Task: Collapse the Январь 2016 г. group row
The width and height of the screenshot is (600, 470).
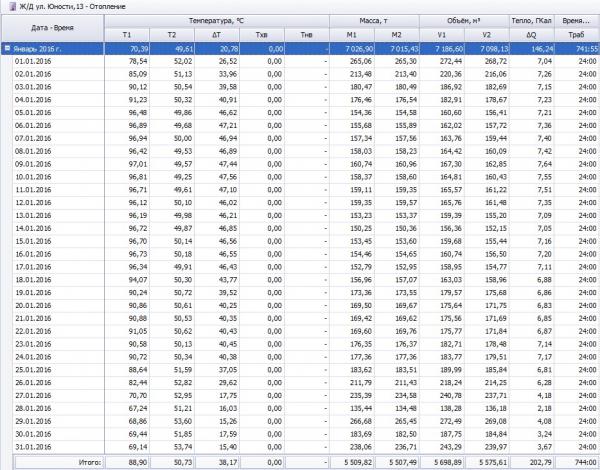Action: tap(8, 47)
